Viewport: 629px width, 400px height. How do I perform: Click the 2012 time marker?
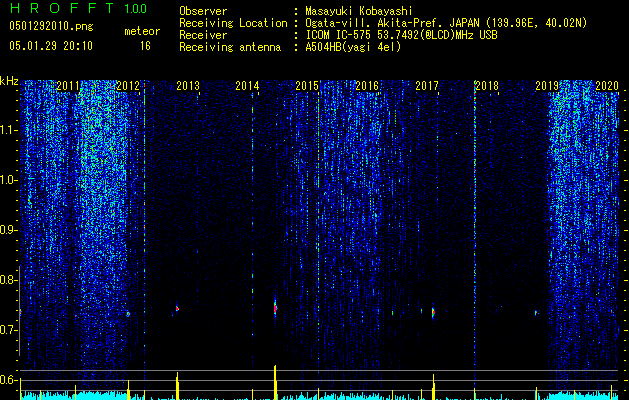[128, 86]
